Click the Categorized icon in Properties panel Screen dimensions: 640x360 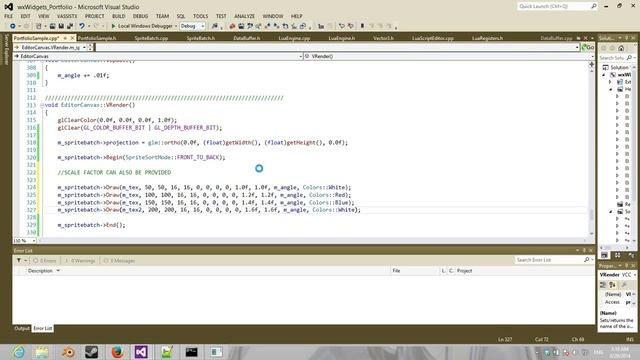603,285
